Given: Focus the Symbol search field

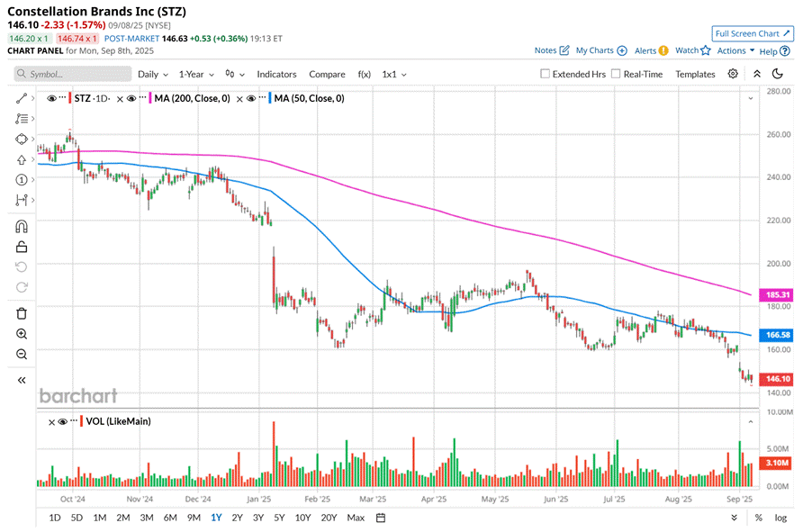Looking at the screenshot, I should (x=73, y=74).
